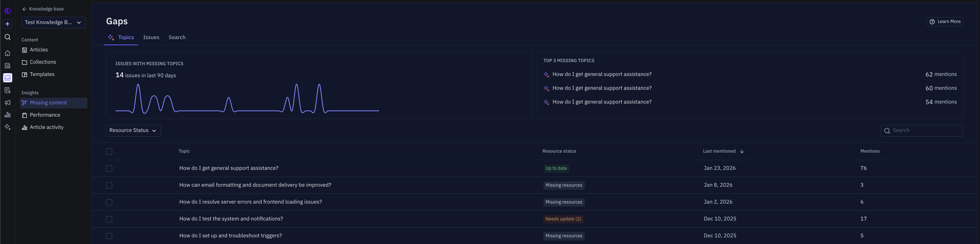Click the building companies icon in rail
The image size is (980, 244).
point(7,66)
